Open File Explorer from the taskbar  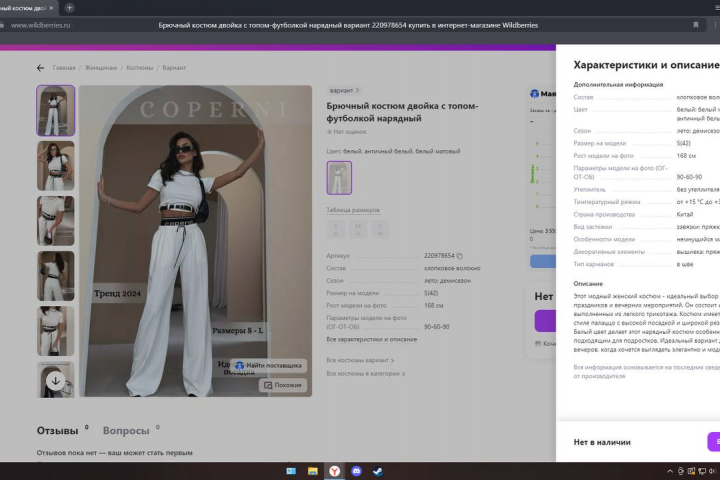313,471
